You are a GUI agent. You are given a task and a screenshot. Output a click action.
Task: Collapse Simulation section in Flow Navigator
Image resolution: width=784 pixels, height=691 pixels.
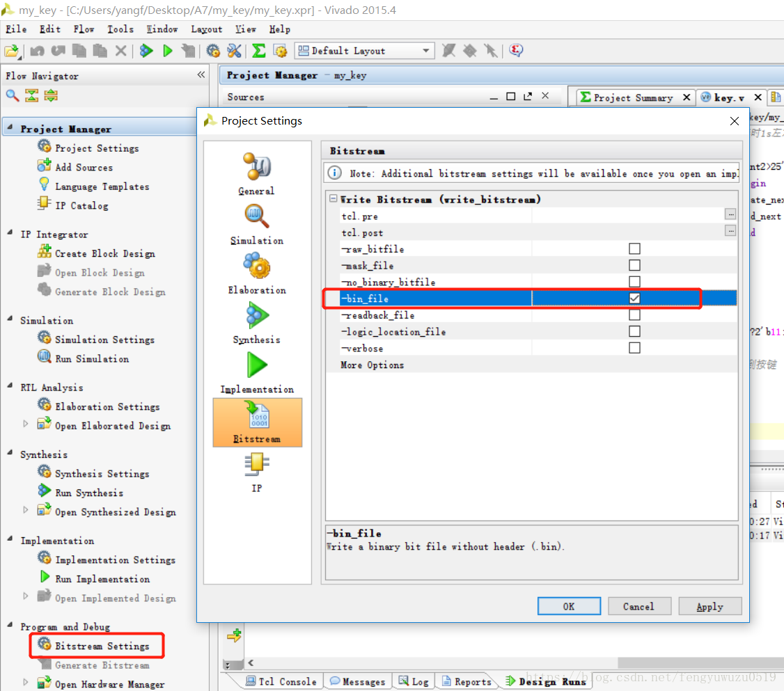(x=10, y=319)
